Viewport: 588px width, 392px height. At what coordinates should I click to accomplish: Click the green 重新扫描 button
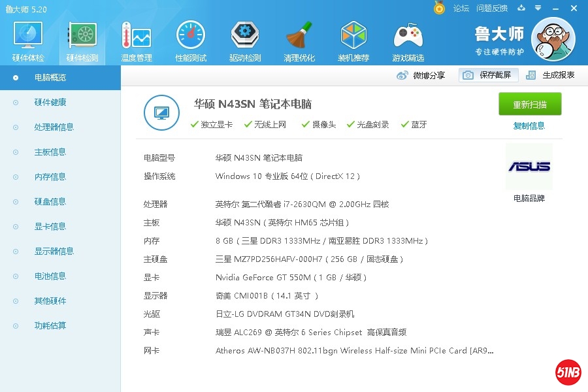(x=529, y=105)
